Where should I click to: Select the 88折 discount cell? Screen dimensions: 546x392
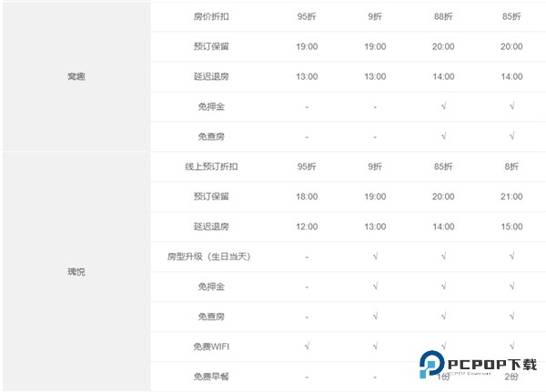tap(443, 16)
